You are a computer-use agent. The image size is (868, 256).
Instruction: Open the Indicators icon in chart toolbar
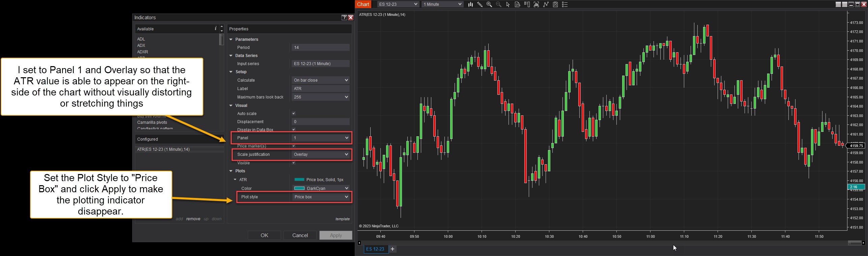[546, 4]
